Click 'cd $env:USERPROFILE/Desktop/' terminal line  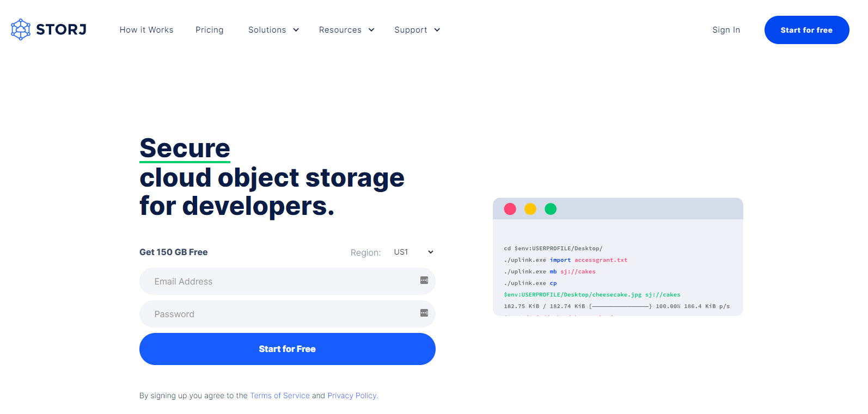[x=553, y=249]
